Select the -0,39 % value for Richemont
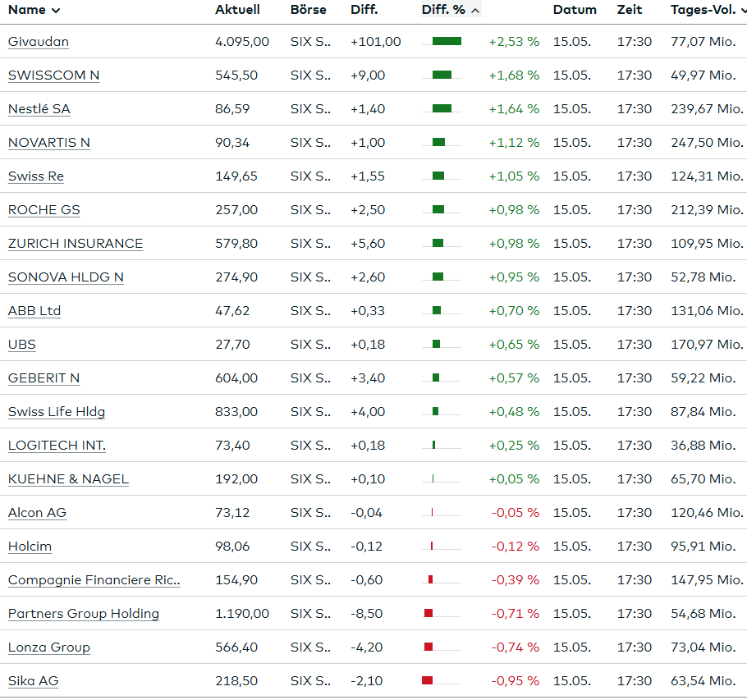 pos(516,580)
